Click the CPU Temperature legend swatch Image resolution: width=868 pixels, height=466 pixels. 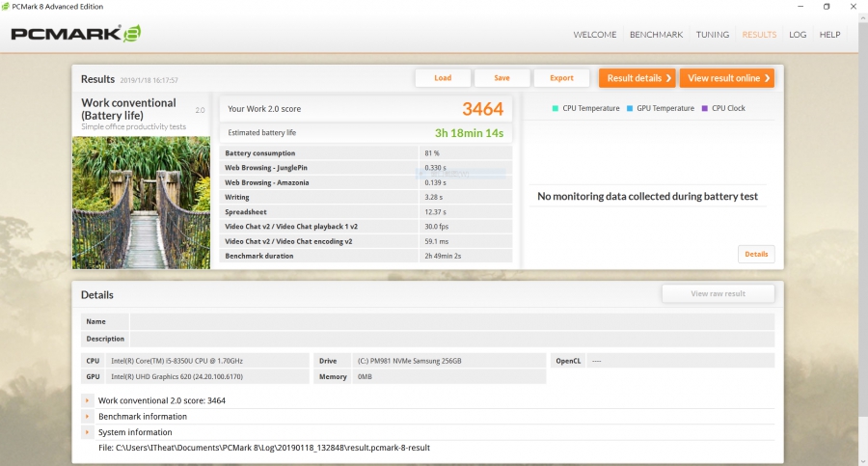click(556, 109)
